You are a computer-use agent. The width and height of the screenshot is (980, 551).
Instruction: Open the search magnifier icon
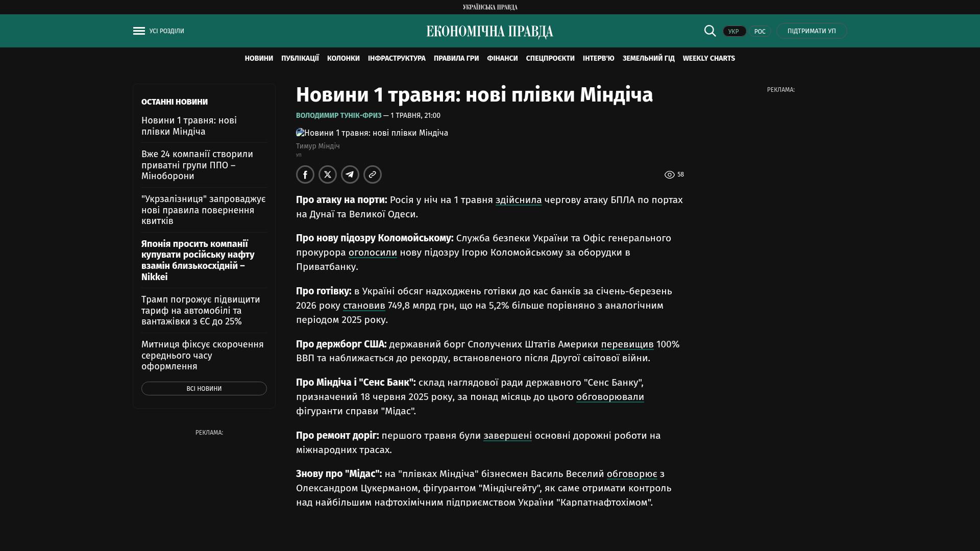point(710,31)
